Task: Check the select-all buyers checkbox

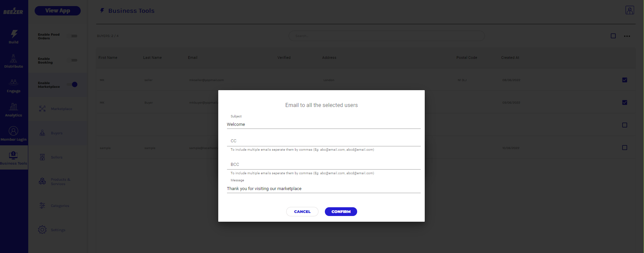Action: point(613,36)
